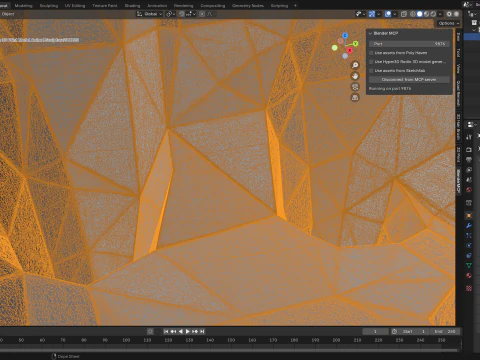Viewport: 480px width, 360px height.
Task: Open the Object menu in viewport header
Action: point(8,14)
